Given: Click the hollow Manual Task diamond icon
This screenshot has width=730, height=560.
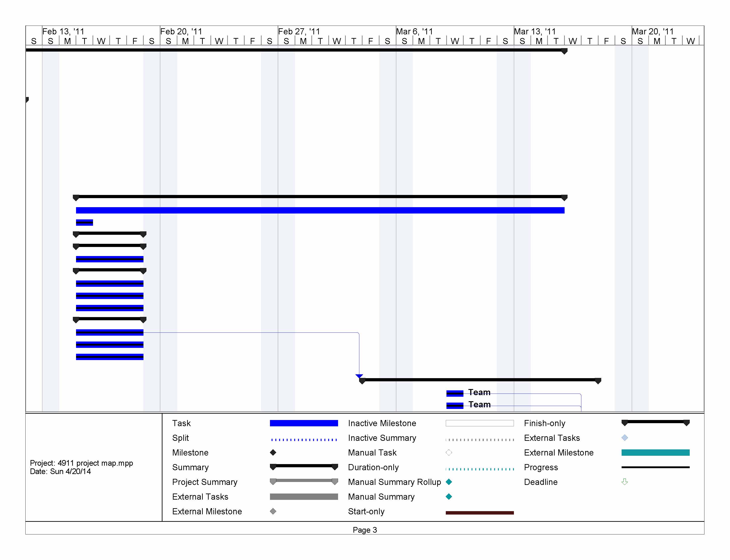Looking at the screenshot, I should [x=448, y=452].
